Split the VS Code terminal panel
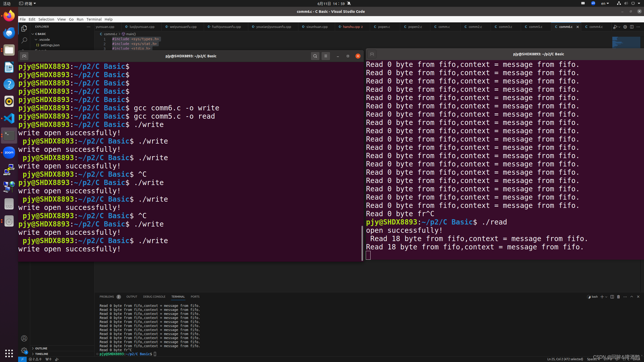The image size is (644, 362). pyautogui.click(x=612, y=297)
